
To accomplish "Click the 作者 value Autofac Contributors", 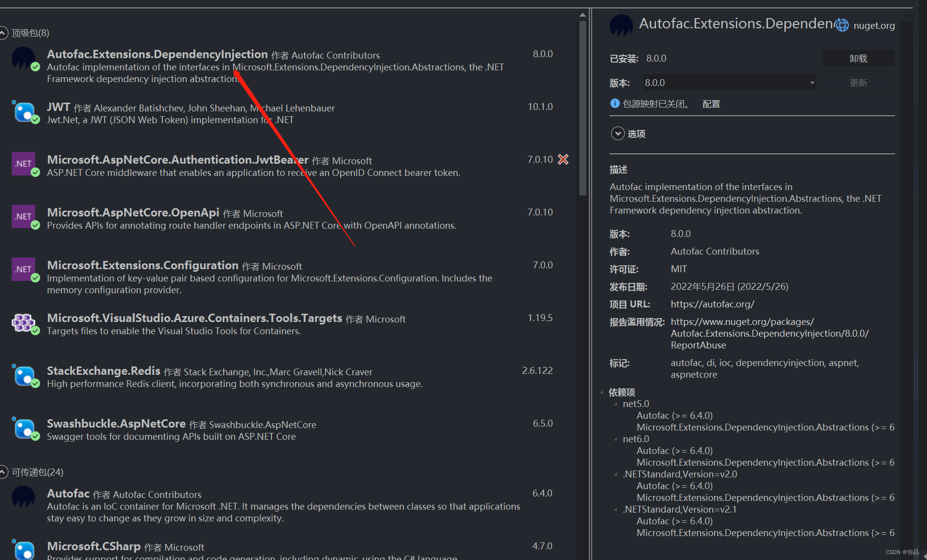I will point(715,251).
